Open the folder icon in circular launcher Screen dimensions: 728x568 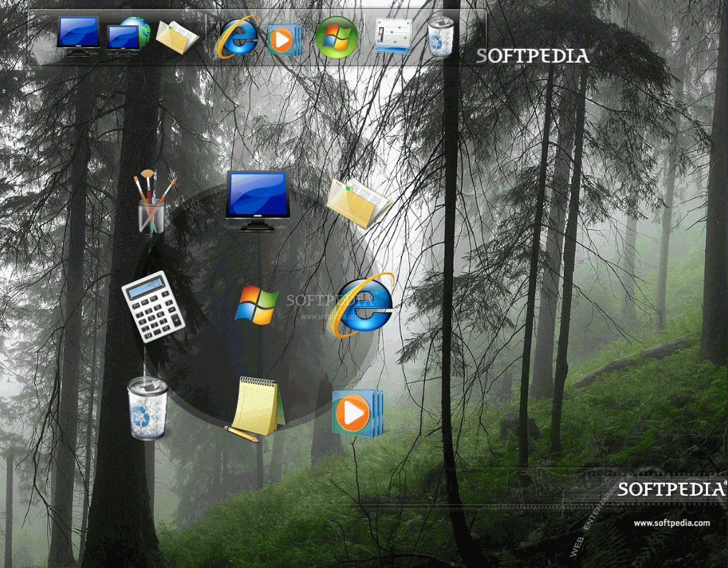coord(358,203)
